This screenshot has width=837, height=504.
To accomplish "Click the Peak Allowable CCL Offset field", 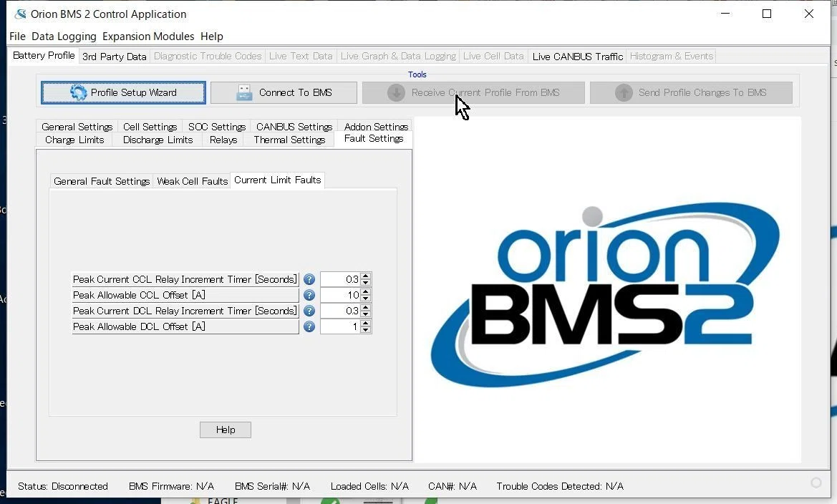I will tap(341, 295).
